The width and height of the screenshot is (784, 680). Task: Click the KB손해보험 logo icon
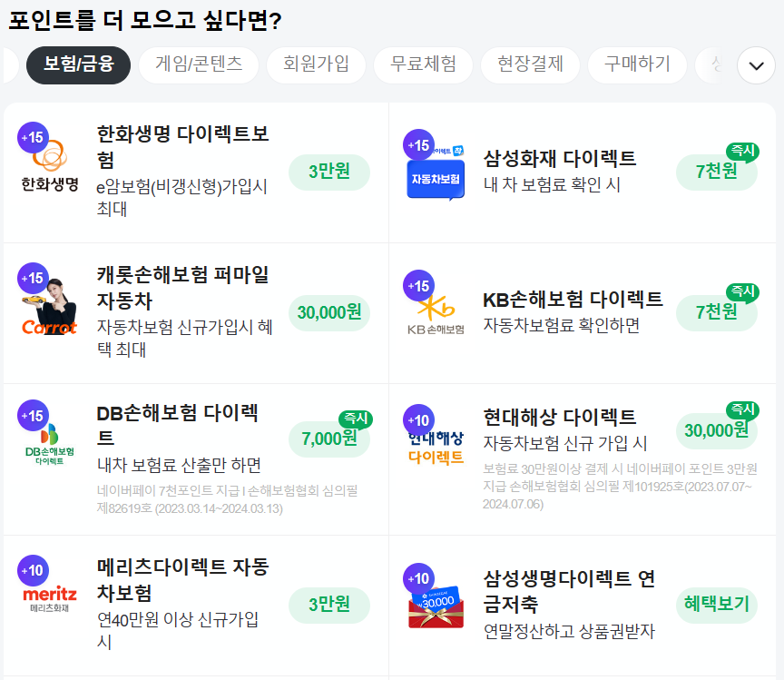pyautogui.click(x=436, y=314)
